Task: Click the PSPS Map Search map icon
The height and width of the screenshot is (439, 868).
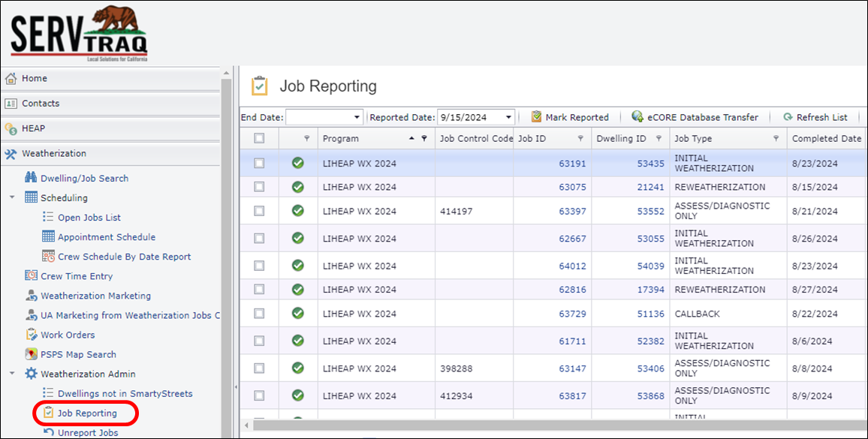Action: pos(31,354)
